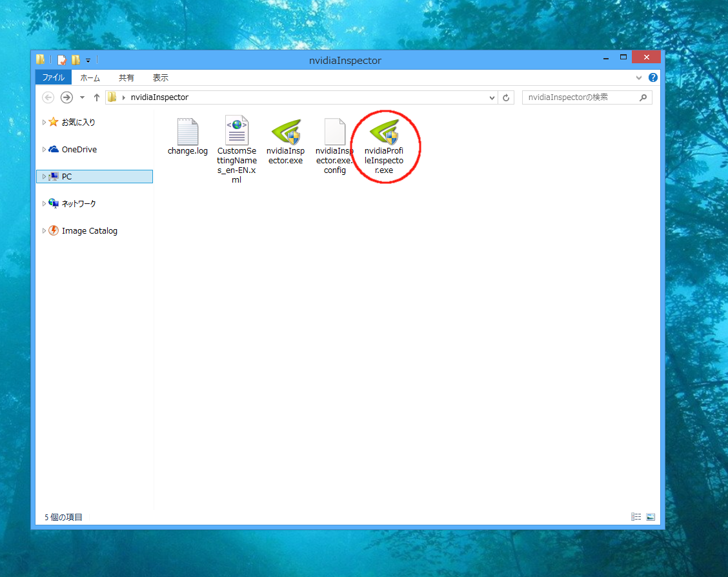Expand the address bar path chevron
The width and height of the screenshot is (728, 577).
124,97
